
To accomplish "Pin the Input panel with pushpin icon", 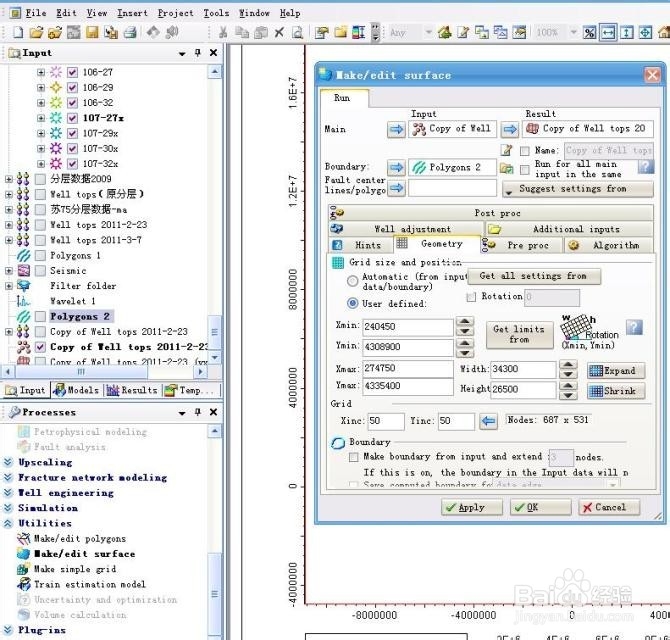I will tap(197, 52).
